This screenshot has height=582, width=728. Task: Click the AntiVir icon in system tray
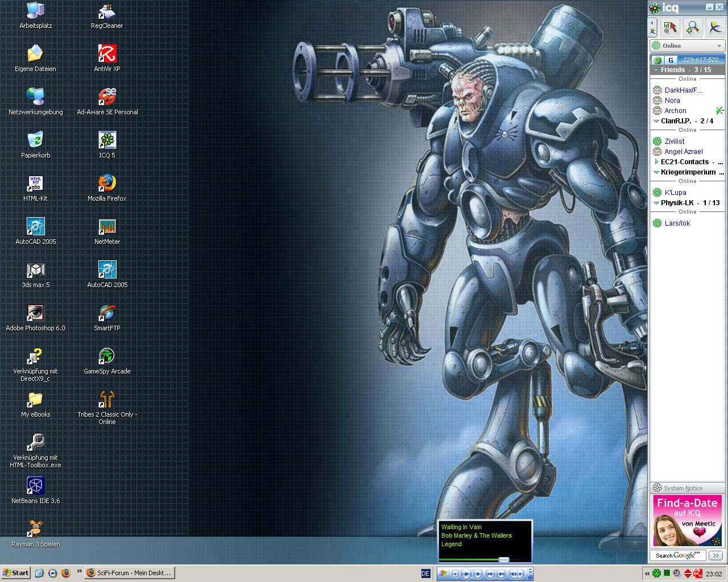coord(698,573)
